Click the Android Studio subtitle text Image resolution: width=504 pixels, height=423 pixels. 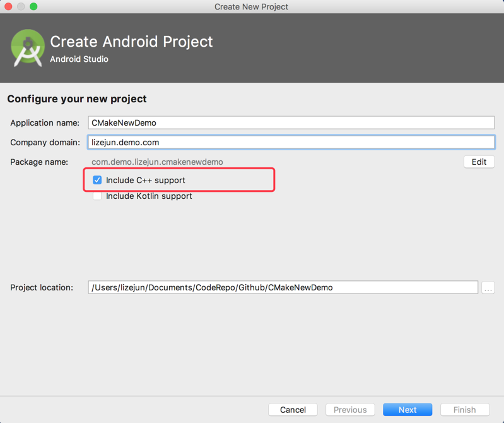click(79, 59)
